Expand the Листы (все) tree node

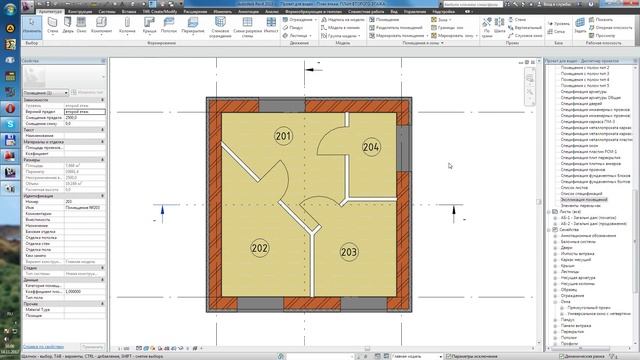tap(549, 212)
